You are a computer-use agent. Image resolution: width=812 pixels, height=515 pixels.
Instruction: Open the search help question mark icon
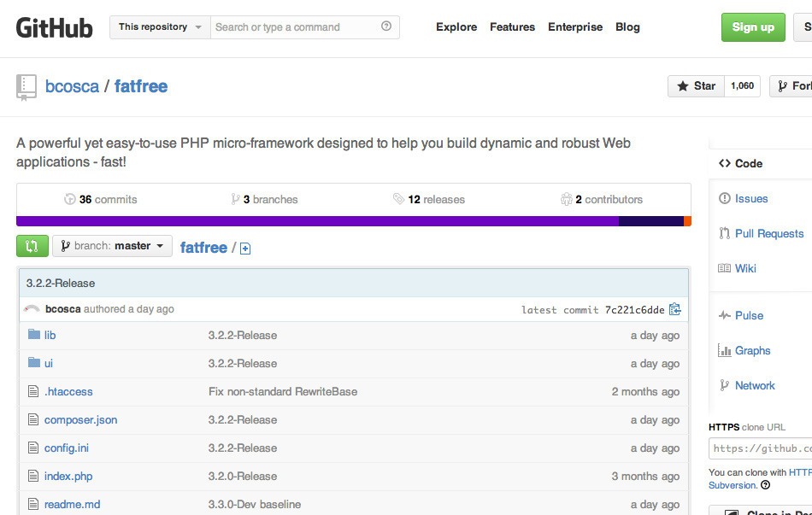[386, 26]
